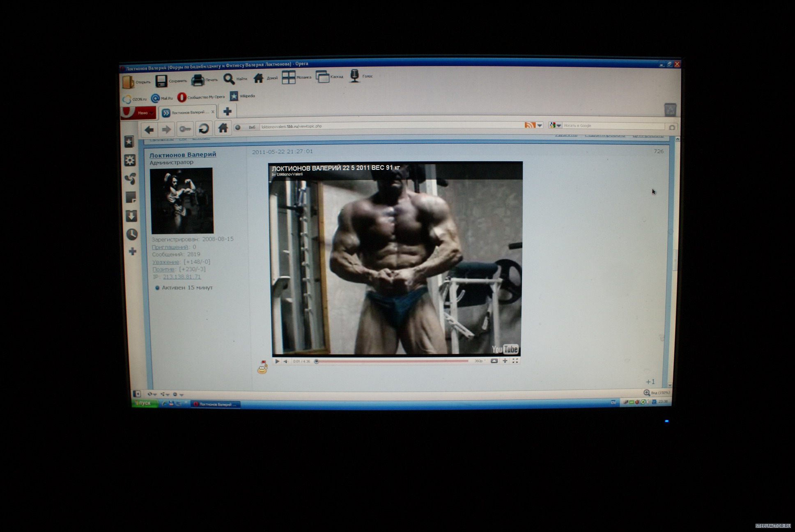
Task: Activate the Голос microphone icon
Action: click(354, 76)
